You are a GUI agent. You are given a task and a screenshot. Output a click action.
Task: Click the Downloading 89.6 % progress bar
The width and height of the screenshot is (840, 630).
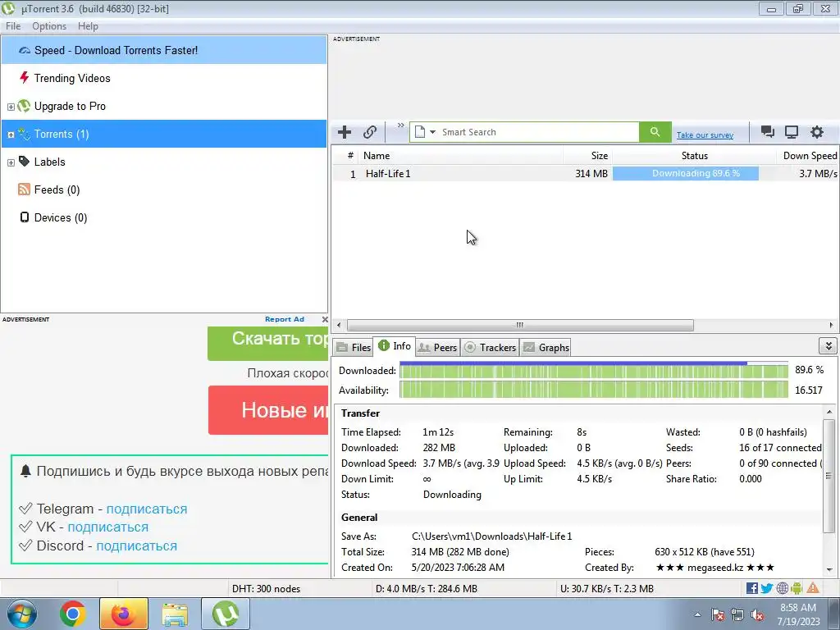[x=694, y=174]
